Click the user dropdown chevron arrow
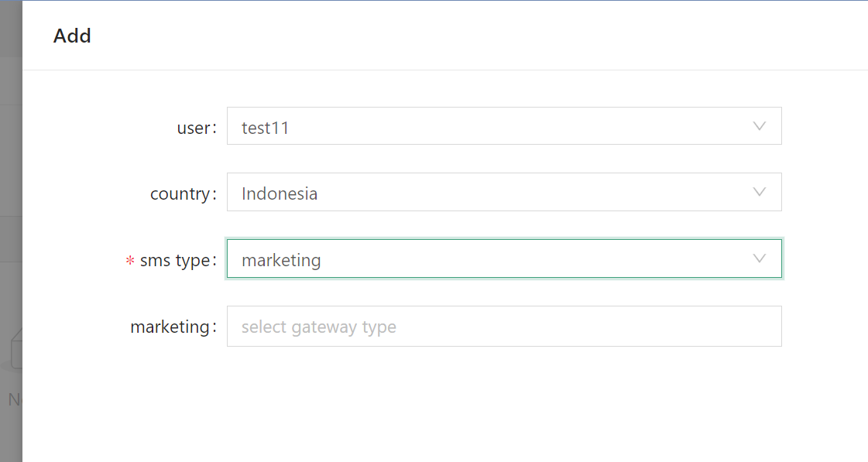 (759, 126)
